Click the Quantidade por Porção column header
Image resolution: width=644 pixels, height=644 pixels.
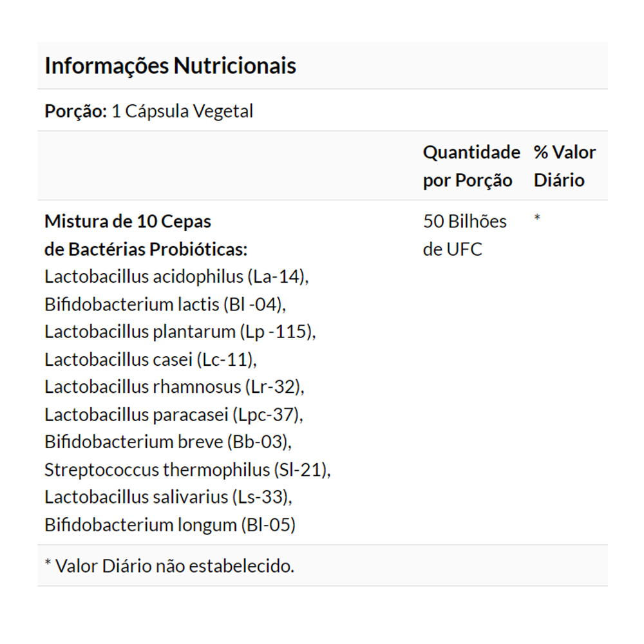click(471, 166)
